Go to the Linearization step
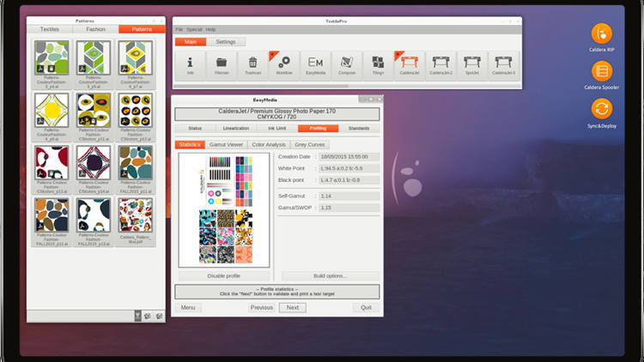Screen dimensions: 644x362 (x=236, y=129)
